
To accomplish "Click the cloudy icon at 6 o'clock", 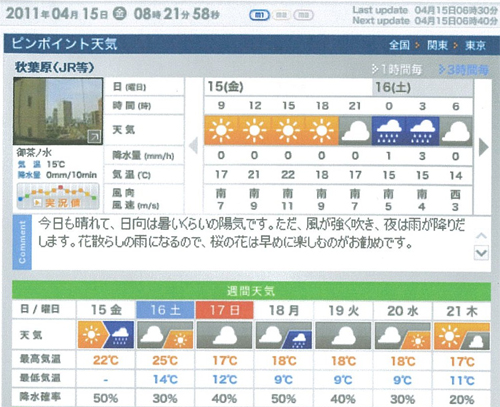I will [456, 130].
